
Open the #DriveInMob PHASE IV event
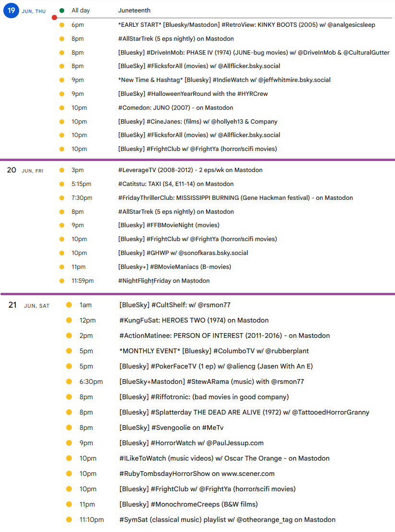pos(254,53)
